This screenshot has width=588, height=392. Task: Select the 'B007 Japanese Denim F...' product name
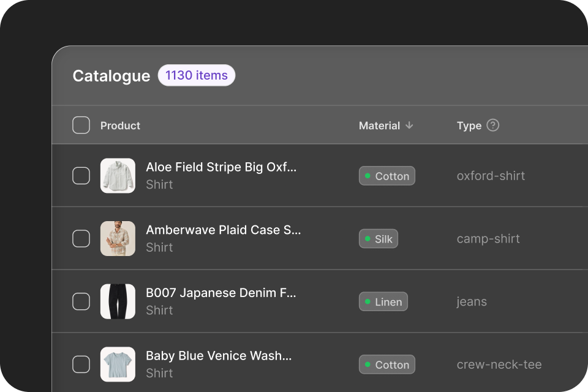(x=221, y=293)
